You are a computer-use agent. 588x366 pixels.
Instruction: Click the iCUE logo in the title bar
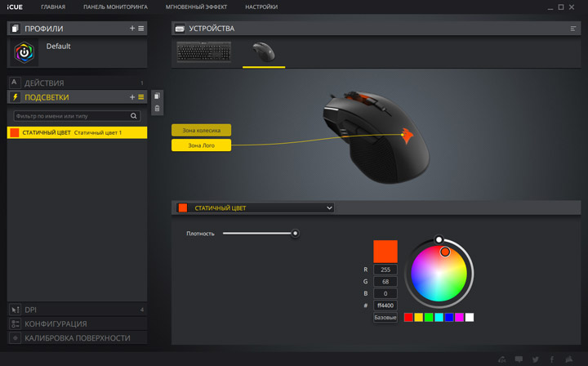(15, 7)
